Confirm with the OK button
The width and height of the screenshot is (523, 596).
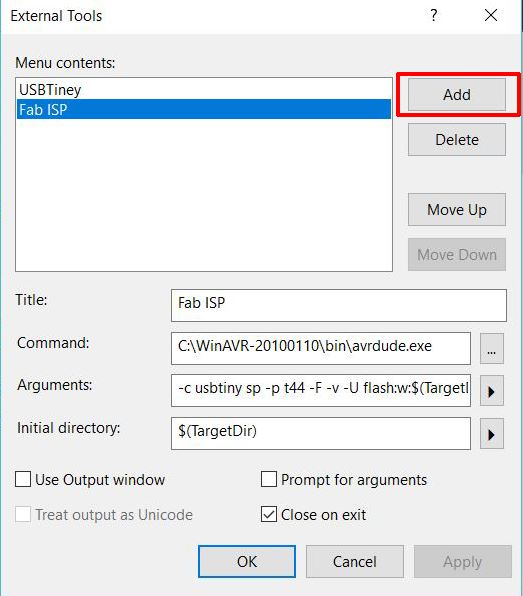pyautogui.click(x=247, y=561)
